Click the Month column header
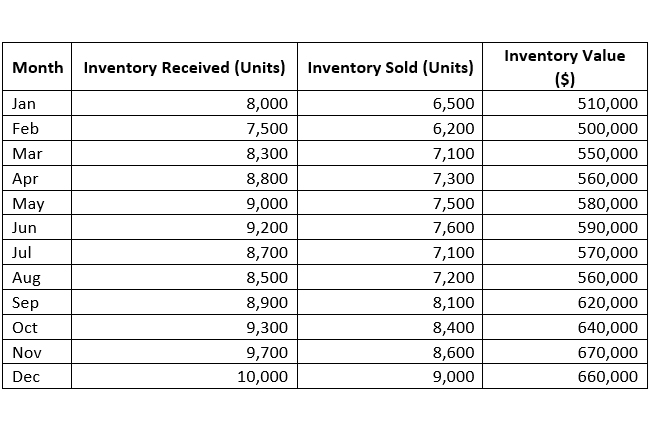 pos(38,68)
